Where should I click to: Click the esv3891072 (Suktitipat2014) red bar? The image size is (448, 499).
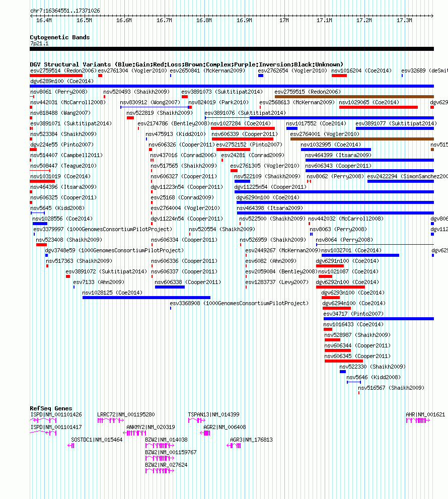68,276
